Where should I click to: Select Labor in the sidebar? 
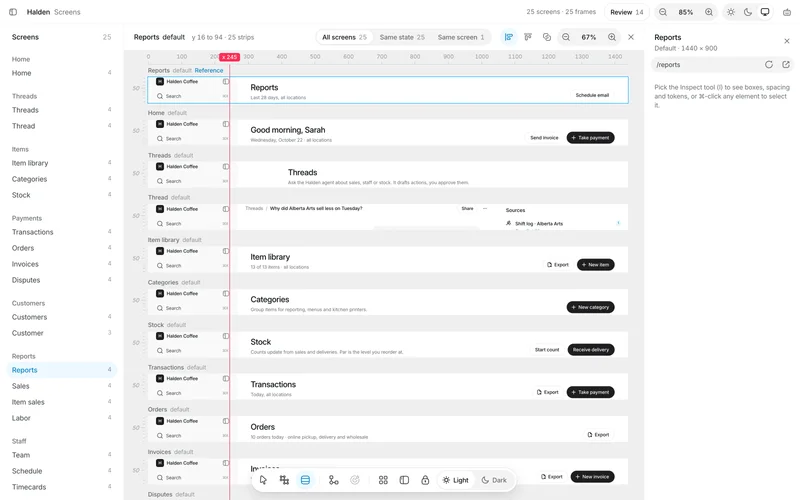(x=61, y=418)
